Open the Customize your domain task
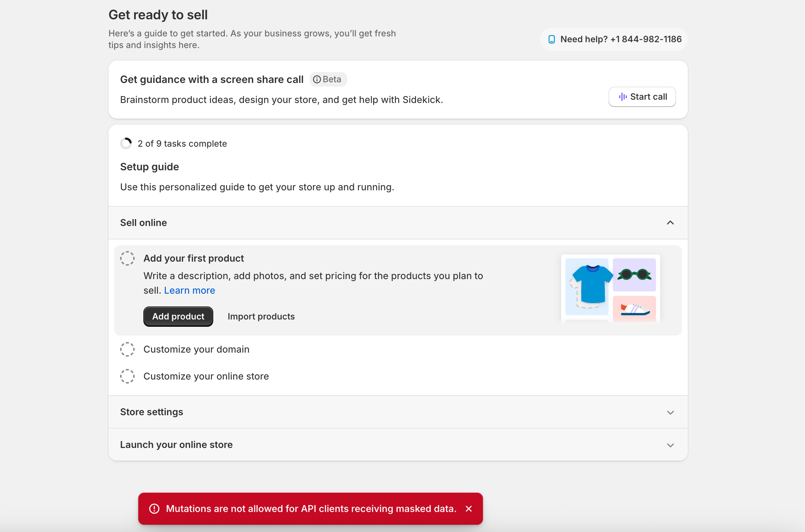805x532 pixels. point(196,349)
